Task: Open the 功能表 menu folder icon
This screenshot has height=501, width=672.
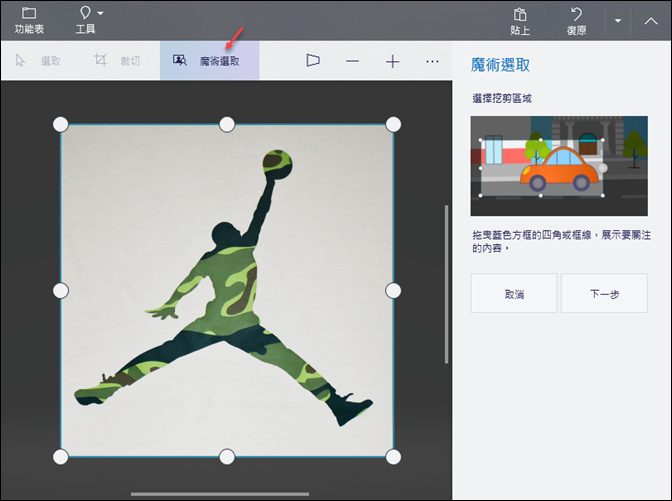Action: pos(29,13)
